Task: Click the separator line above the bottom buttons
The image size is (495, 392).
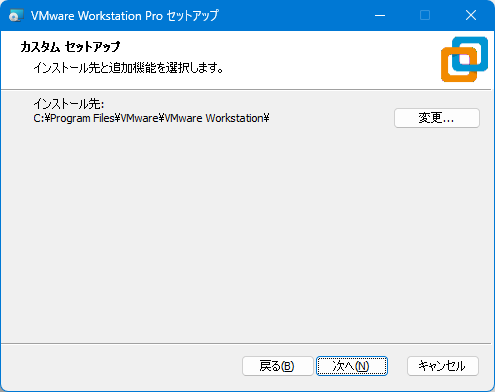Action: 246,343
